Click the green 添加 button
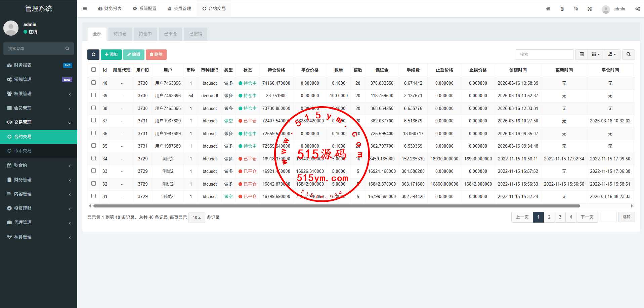644x308 pixels. pos(111,54)
